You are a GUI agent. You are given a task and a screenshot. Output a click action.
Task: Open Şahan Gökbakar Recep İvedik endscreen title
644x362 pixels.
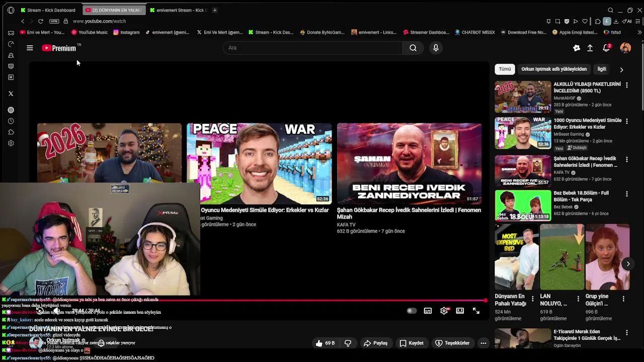(x=409, y=213)
